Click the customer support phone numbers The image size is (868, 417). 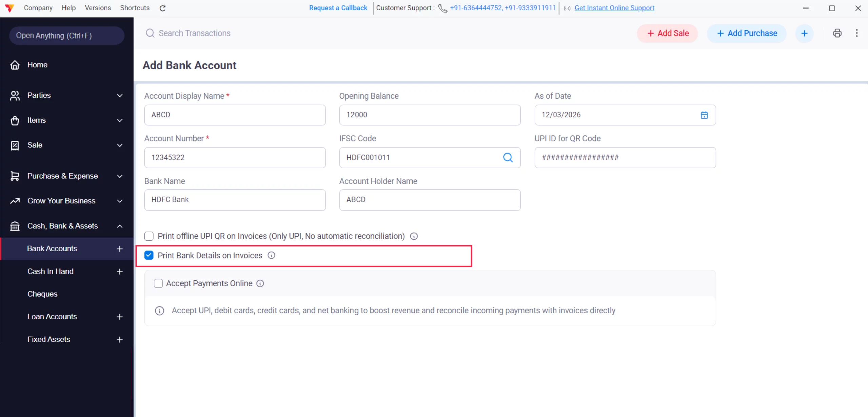click(x=503, y=8)
